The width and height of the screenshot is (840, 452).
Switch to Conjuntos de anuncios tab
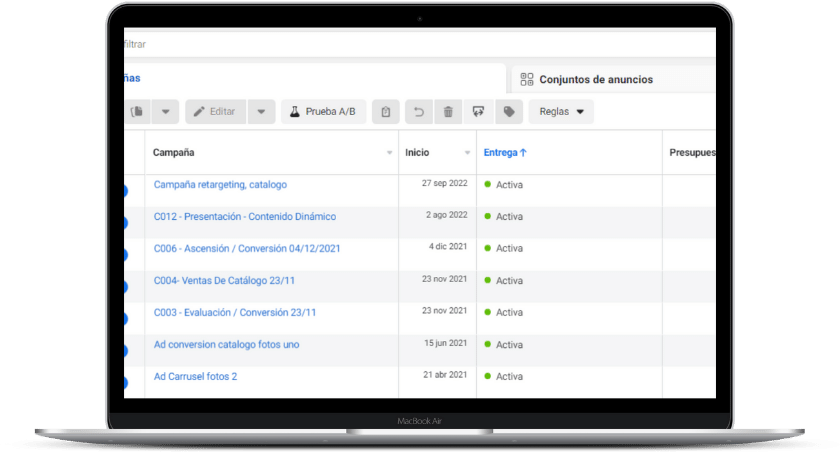(595, 79)
